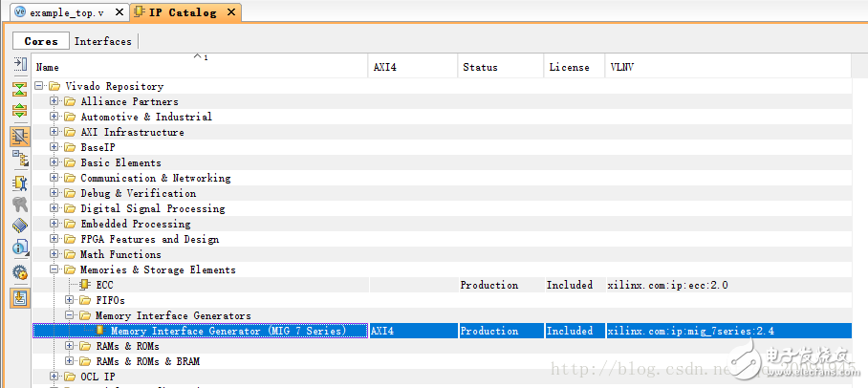
Task: Expand the FIFOs folder node
Action: tap(70, 300)
